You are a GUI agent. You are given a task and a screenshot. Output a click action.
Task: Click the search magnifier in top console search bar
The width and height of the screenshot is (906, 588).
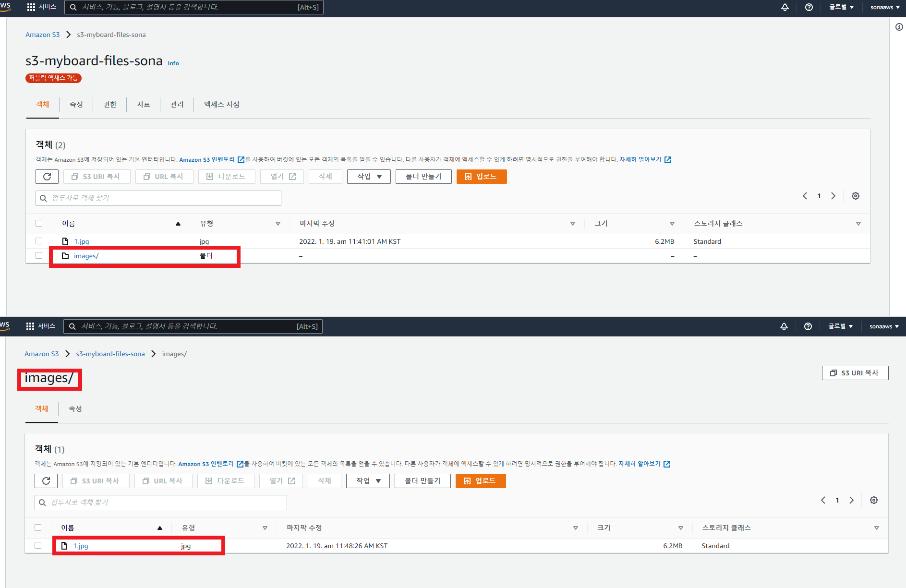[x=73, y=7]
